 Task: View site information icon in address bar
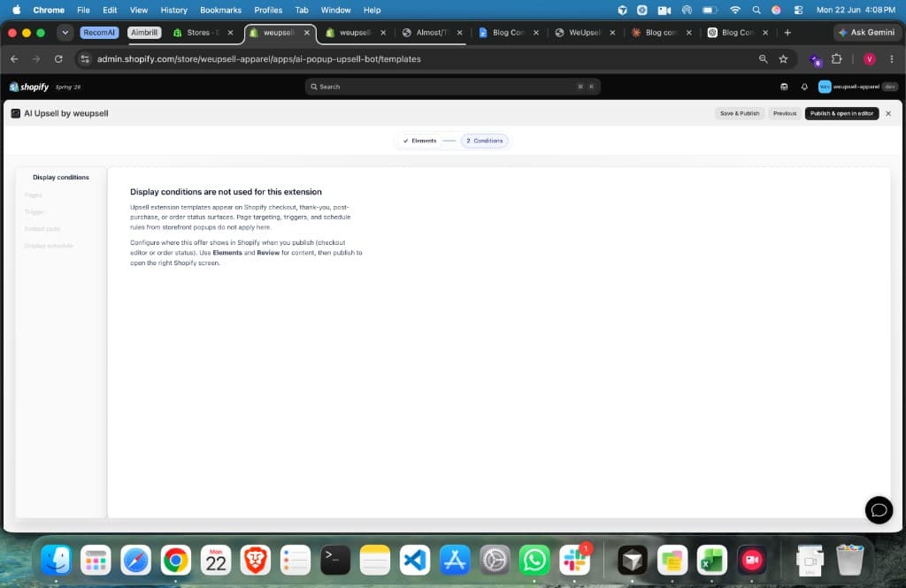84,59
